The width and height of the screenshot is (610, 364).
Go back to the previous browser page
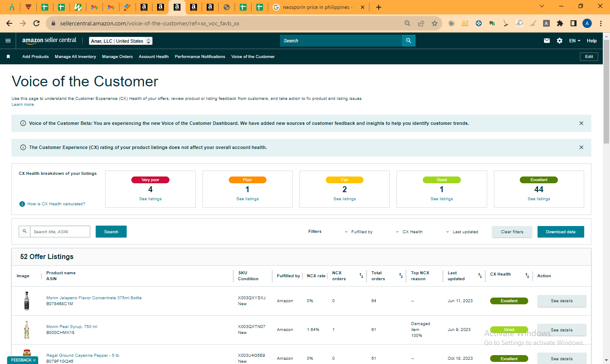[x=9, y=23]
